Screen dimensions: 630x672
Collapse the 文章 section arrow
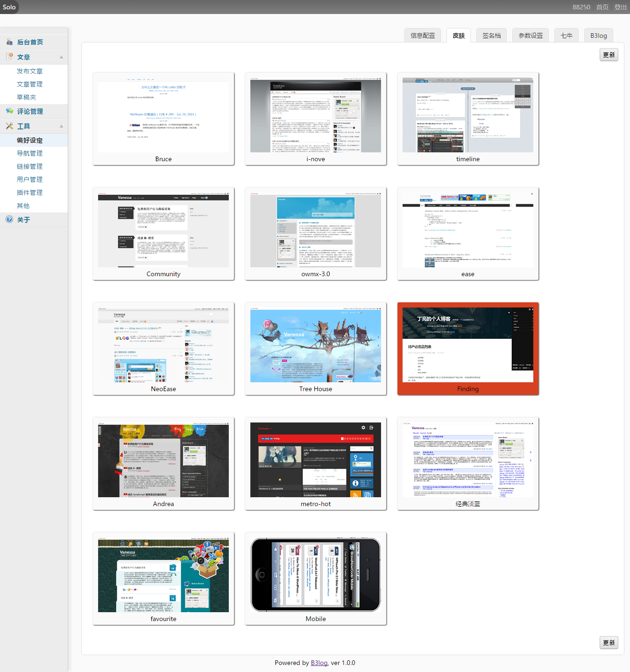tap(61, 57)
